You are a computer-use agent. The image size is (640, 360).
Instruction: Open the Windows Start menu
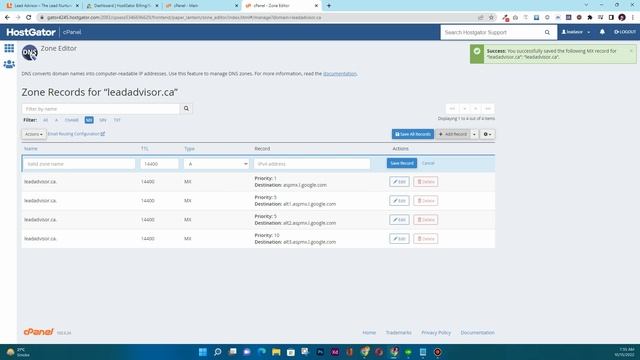(203, 352)
